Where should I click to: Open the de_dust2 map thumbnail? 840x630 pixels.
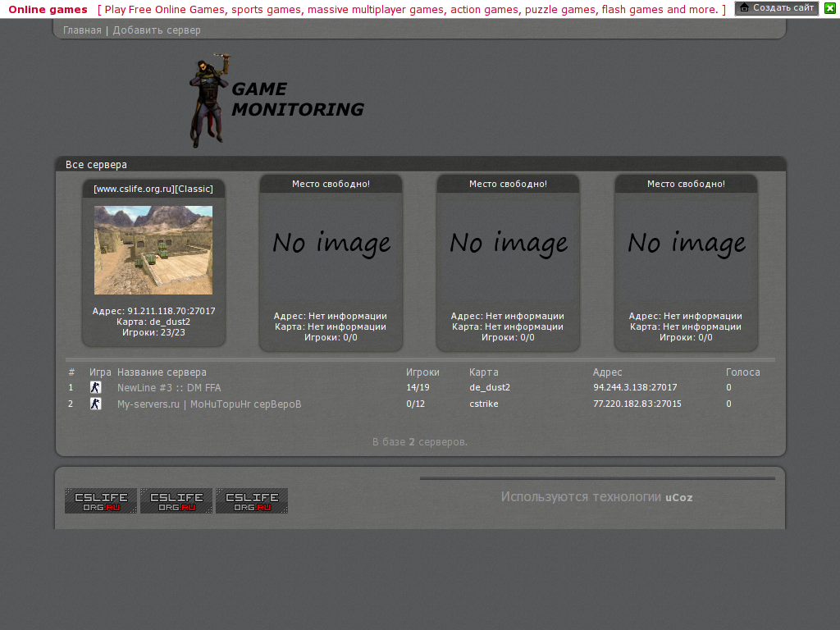[153, 250]
